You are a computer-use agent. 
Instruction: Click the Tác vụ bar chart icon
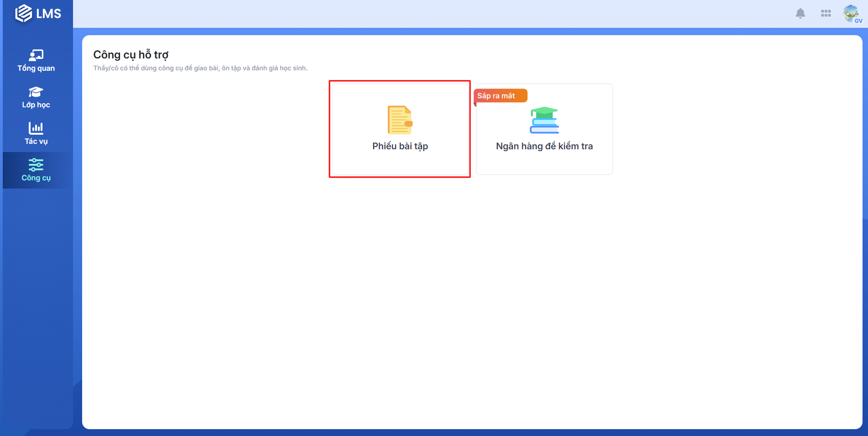coord(36,128)
